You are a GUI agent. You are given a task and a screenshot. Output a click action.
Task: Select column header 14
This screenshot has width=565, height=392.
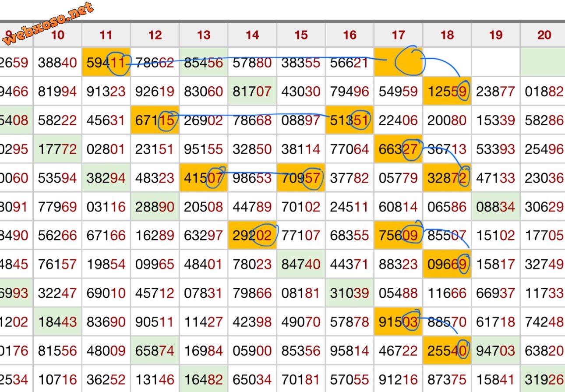[x=252, y=35]
